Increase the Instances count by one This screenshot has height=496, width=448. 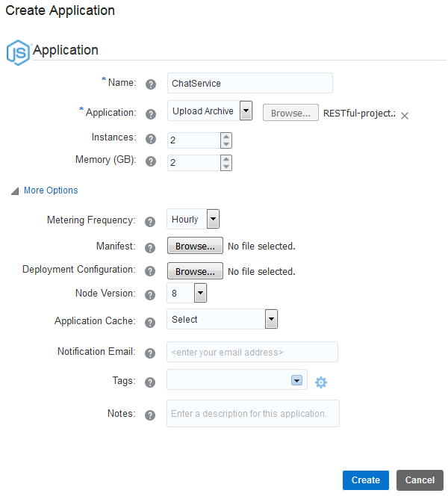point(226,137)
